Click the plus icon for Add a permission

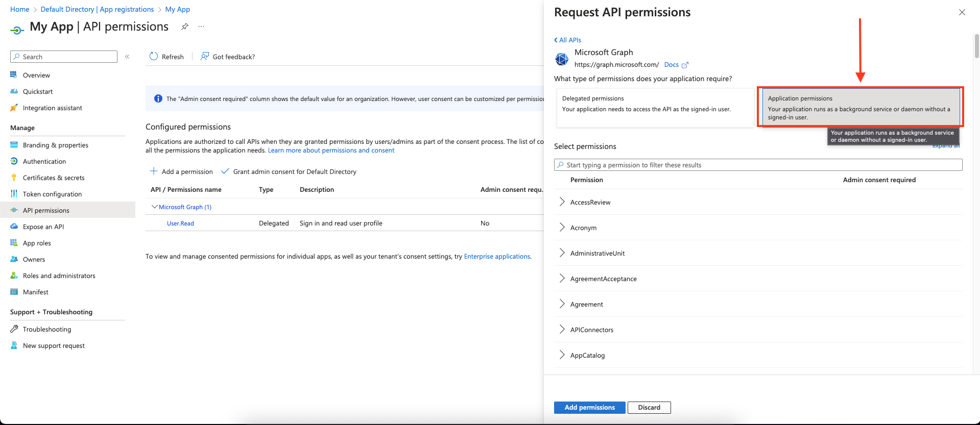click(154, 171)
